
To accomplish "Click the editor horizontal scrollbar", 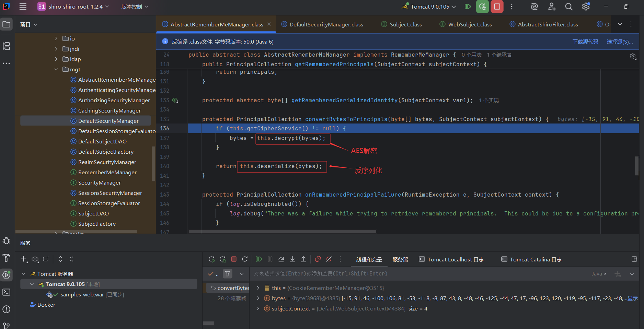I will [x=282, y=232].
